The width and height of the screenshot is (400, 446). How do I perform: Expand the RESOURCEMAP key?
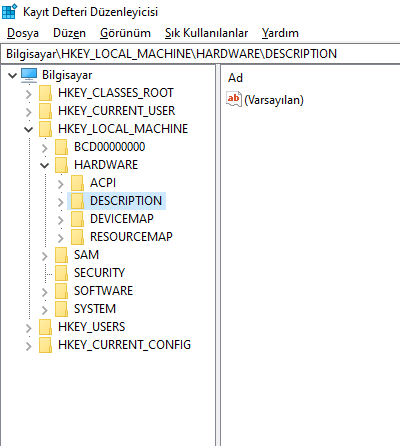[61, 238]
